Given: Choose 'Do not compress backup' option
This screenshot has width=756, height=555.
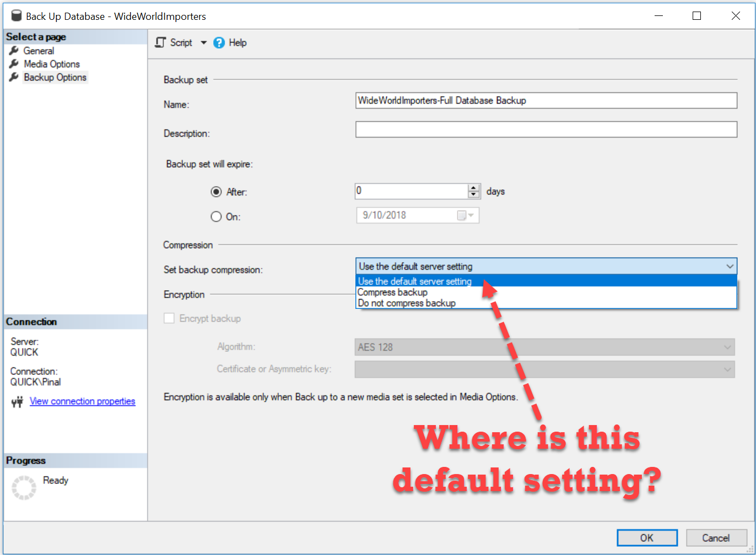Looking at the screenshot, I should tap(546, 303).
